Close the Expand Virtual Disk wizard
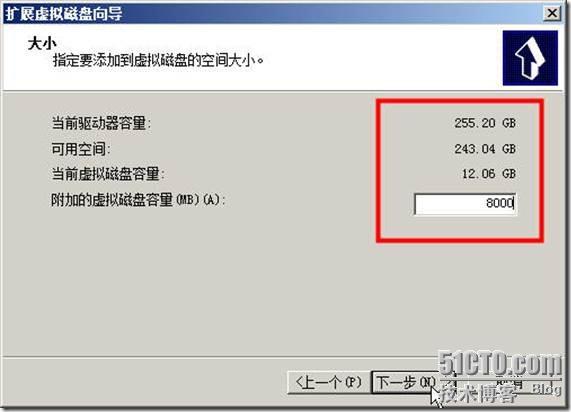The width and height of the screenshot is (571, 412). (x=552, y=13)
